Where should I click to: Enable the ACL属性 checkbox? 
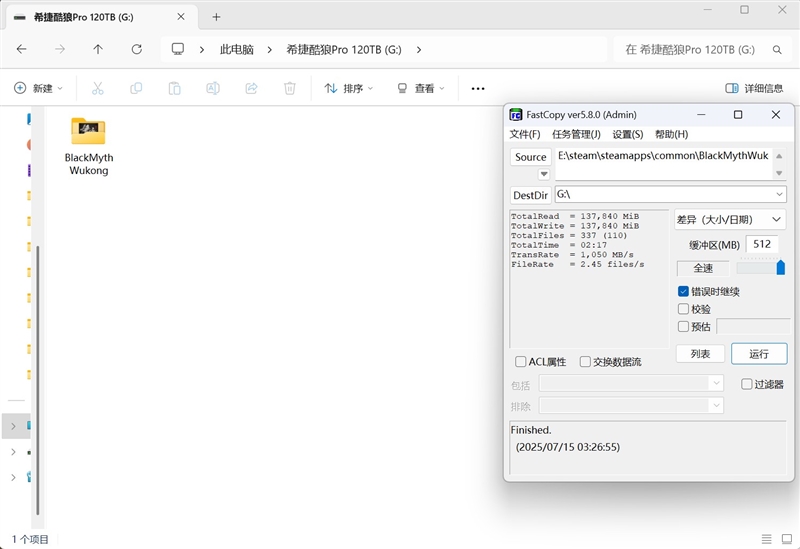click(520, 362)
